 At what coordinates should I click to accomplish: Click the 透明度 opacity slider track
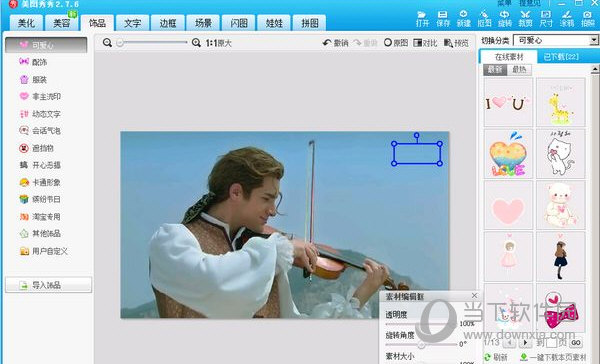421,324
